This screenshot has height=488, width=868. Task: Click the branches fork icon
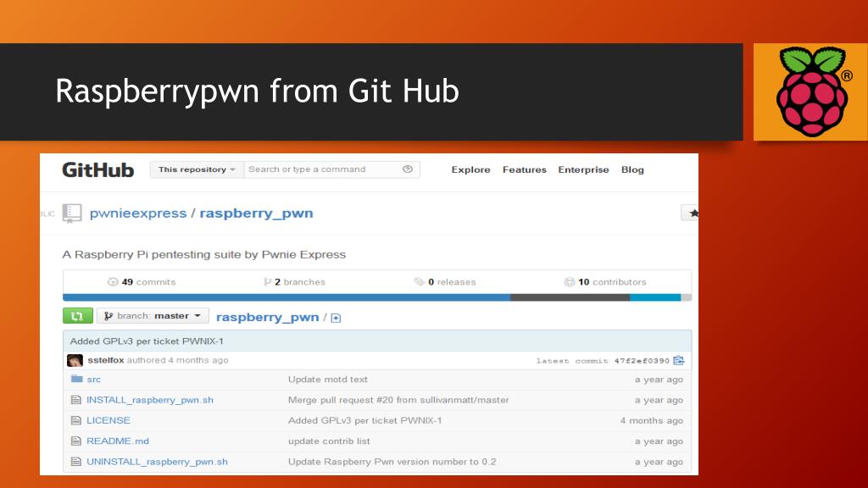coord(267,281)
